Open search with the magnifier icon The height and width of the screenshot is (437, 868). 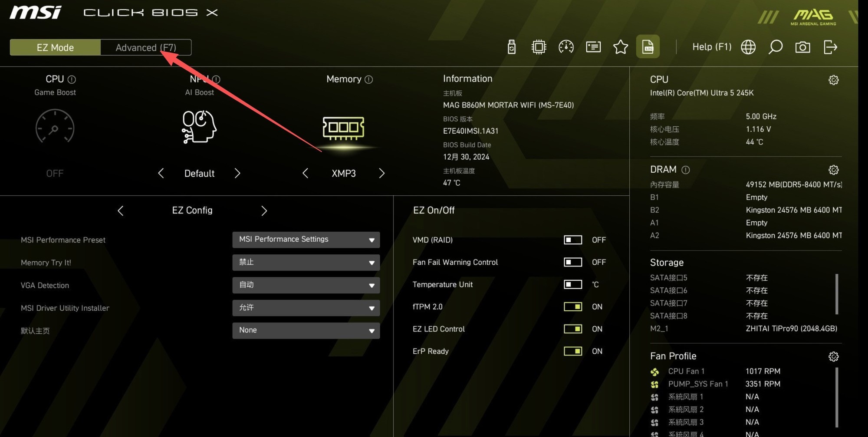775,47
